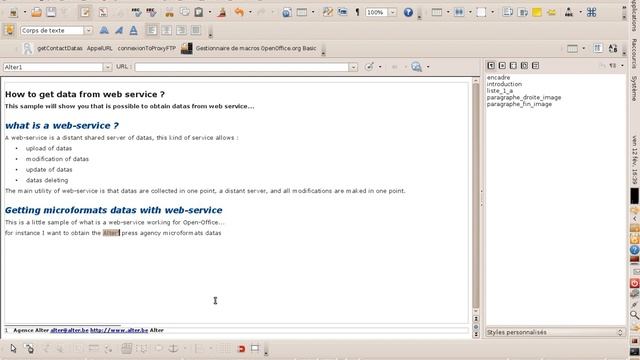The image size is (640, 360).
Task: Open the Styles personnalisés filter dropdown
Action: [555, 332]
